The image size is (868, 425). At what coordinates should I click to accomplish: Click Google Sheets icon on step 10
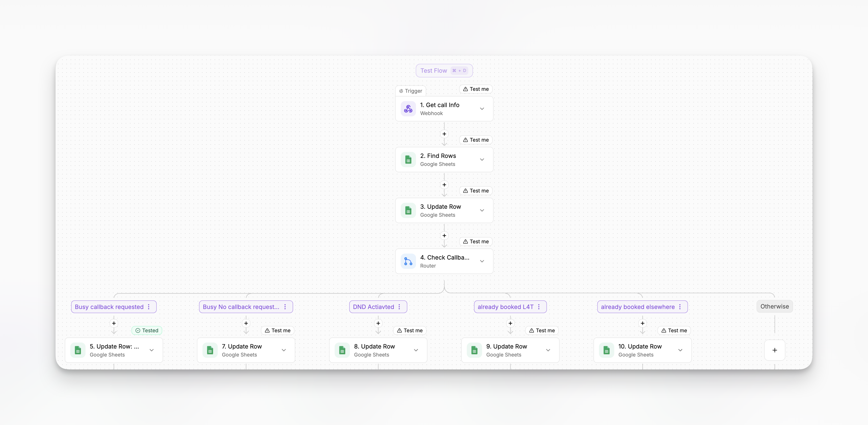(x=606, y=350)
